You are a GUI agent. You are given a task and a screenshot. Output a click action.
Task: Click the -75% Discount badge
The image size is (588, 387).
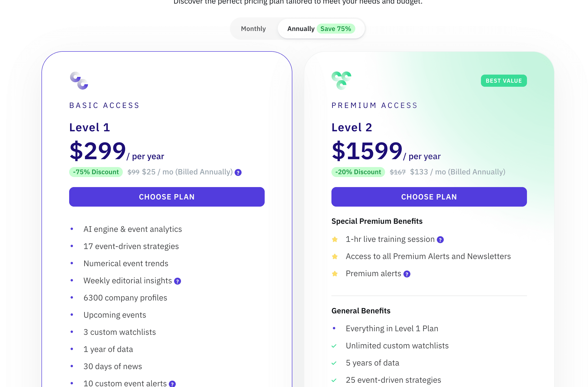(x=96, y=172)
